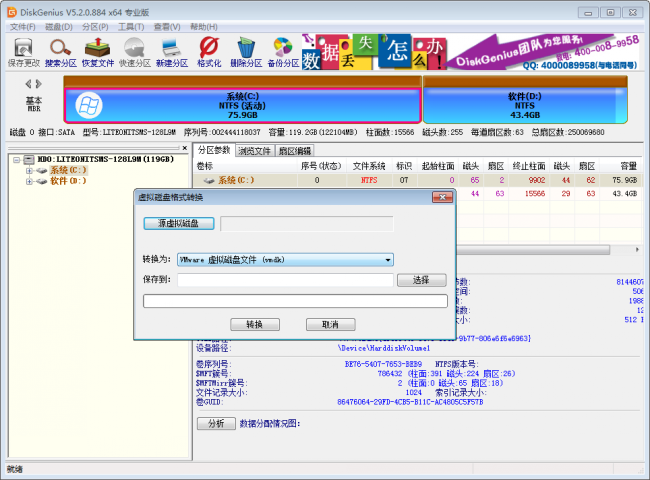Screen dimensions: 650x480
Task: Click the 文件系统 column header
Action: 369,166
